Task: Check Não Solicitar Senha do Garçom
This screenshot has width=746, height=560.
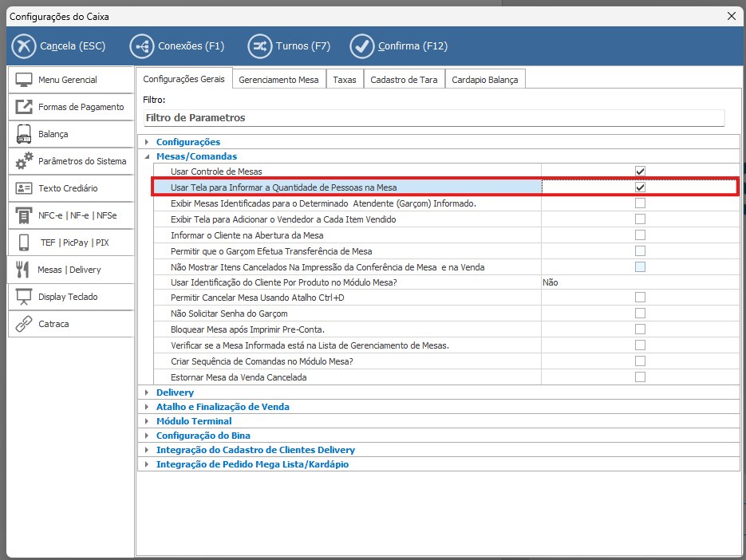Action: coord(640,314)
